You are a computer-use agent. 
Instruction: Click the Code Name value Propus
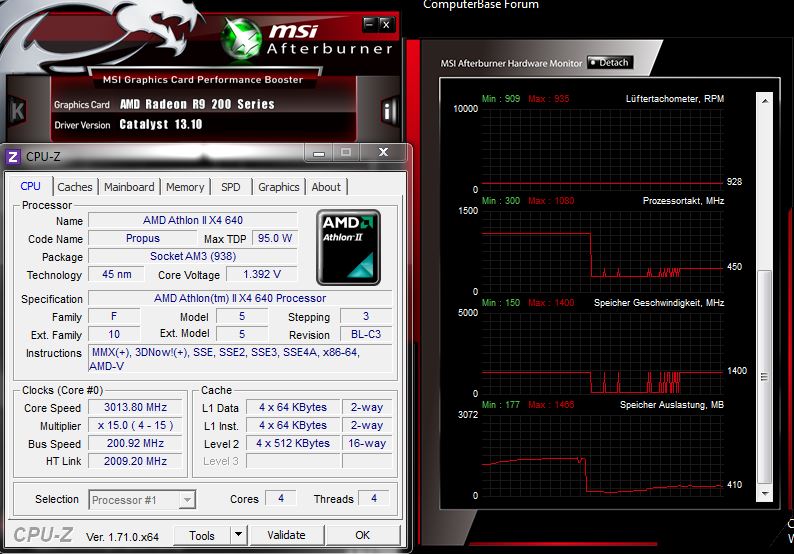(x=143, y=238)
